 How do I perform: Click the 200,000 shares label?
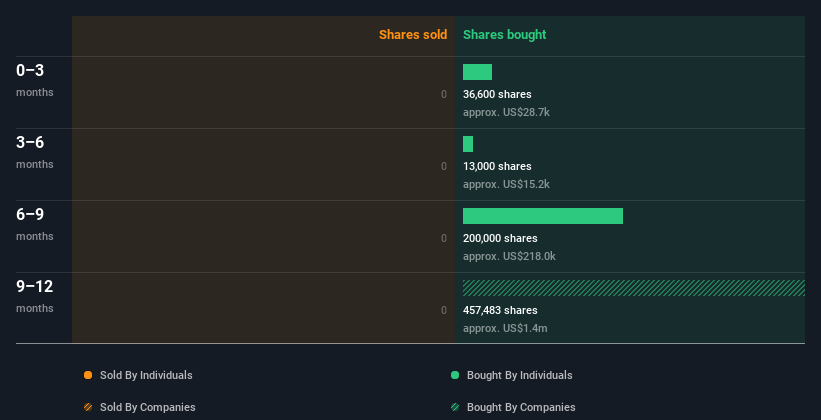(x=500, y=238)
